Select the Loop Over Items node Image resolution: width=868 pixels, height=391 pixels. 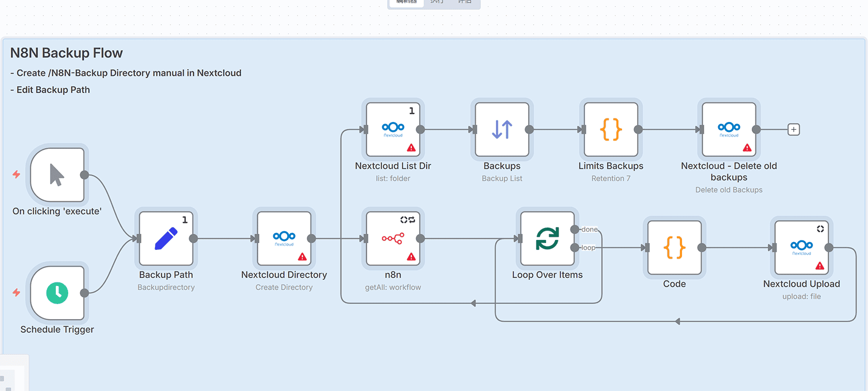pyautogui.click(x=547, y=238)
